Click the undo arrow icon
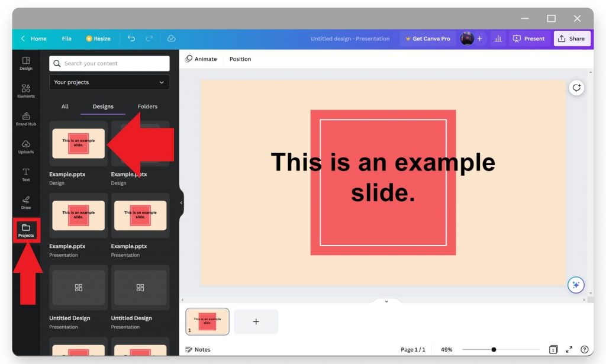The height and width of the screenshot is (364, 606). 131,38
